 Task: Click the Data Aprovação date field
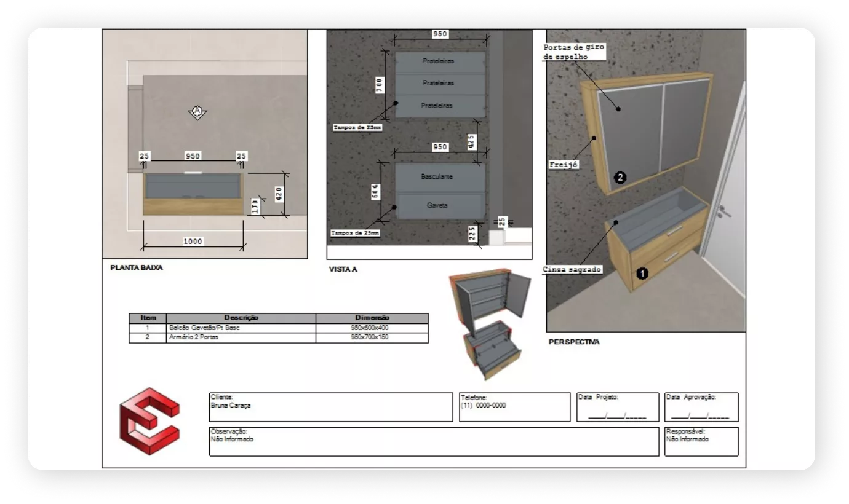pos(701,408)
